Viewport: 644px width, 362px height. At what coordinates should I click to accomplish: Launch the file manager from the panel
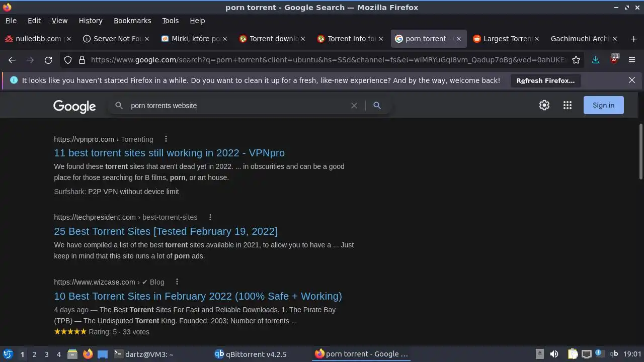72,354
